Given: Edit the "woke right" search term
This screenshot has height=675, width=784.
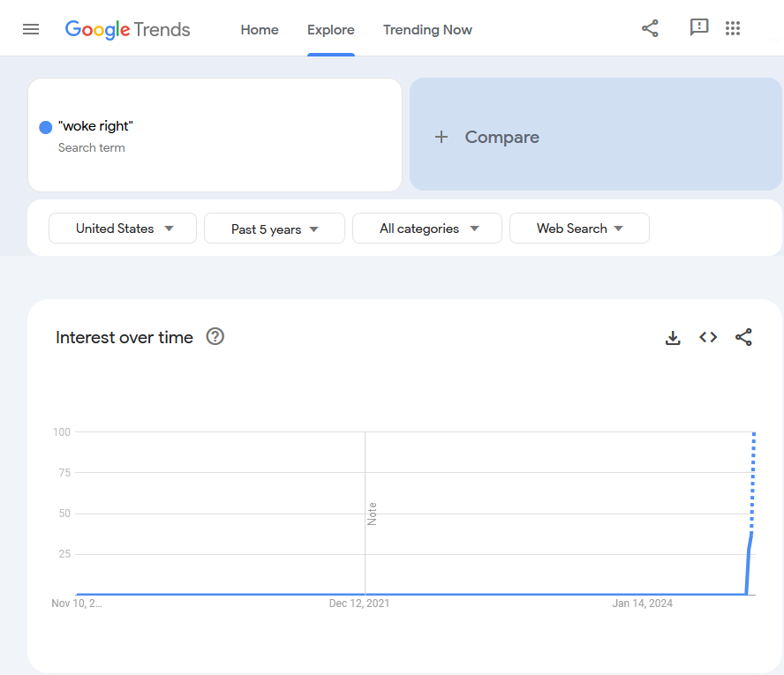Looking at the screenshot, I should 95,126.
